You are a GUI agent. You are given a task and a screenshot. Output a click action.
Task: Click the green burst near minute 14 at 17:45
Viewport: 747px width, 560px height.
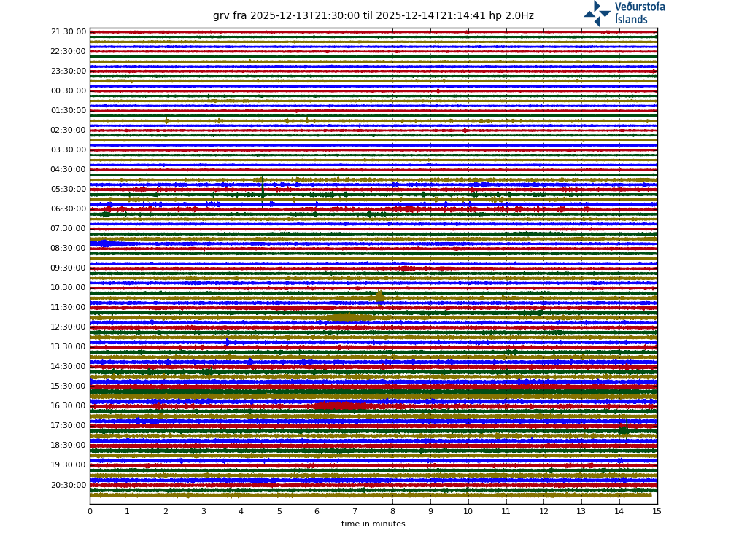(623, 430)
